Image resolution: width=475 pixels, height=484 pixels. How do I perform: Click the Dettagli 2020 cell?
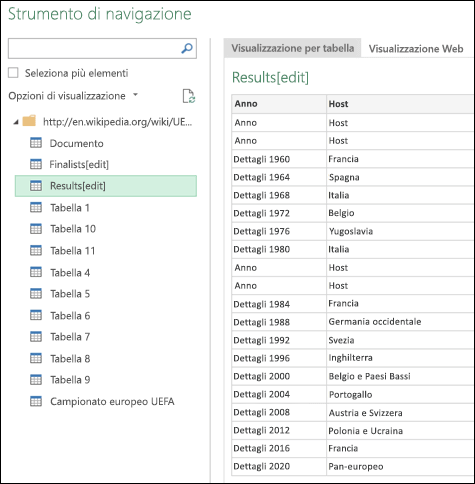[279, 466]
